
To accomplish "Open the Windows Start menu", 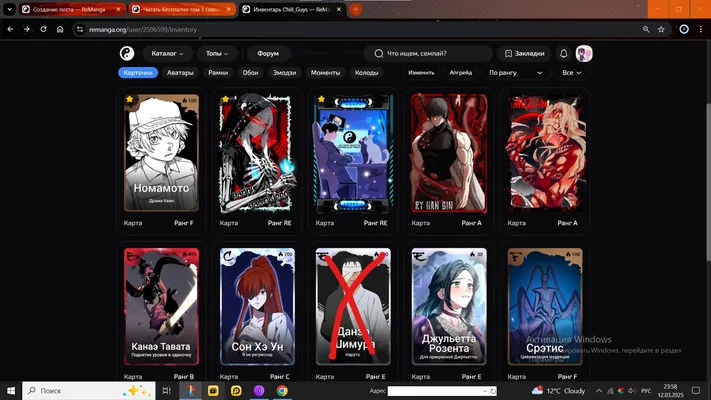I will coord(11,390).
